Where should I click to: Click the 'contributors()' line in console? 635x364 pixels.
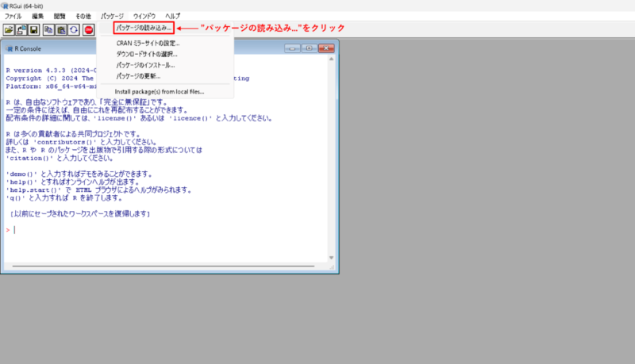pos(82,142)
